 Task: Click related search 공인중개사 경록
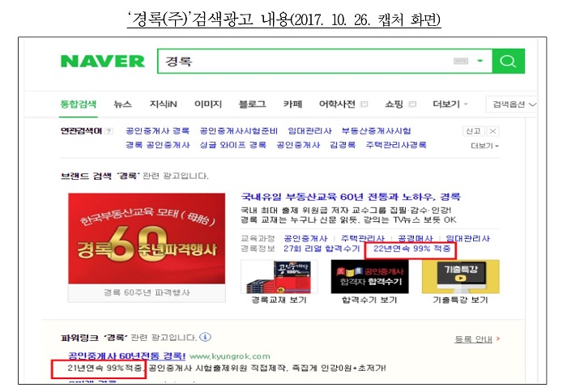[x=157, y=131]
